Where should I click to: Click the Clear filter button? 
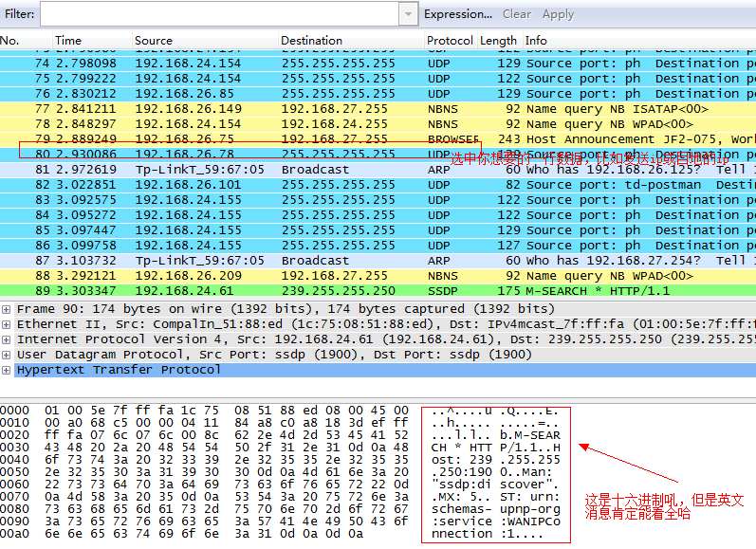tap(517, 14)
